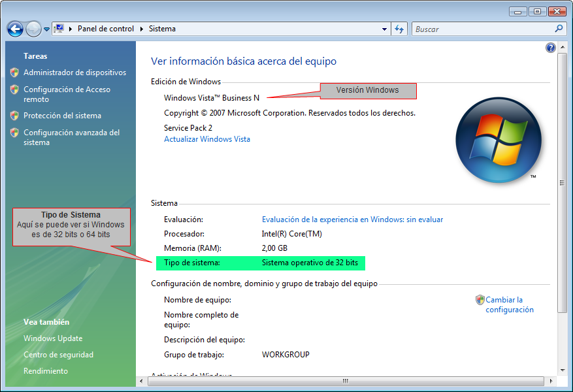Open Help with the blue question mark icon
This screenshot has width=573, height=392.
point(550,48)
